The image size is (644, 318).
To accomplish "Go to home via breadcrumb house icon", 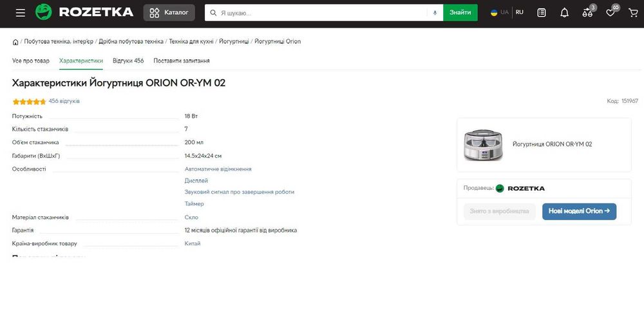I will [x=15, y=42].
